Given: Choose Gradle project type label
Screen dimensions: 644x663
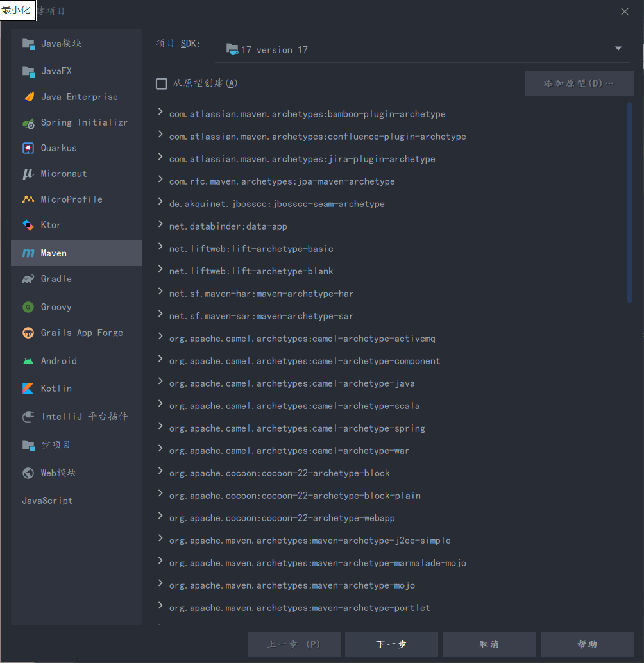Looking at the screenshot, I should coord(56,279).
